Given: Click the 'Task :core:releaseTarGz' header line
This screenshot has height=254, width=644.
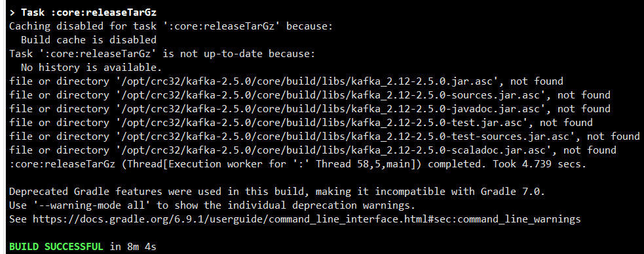Looking at the screenshot, I should coord(83,12).
